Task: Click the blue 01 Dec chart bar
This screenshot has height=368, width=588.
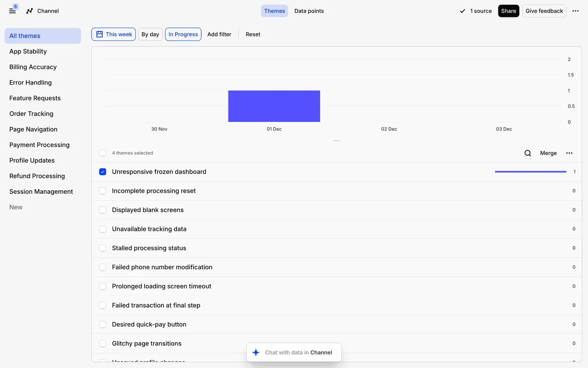Action: point(274,106)
